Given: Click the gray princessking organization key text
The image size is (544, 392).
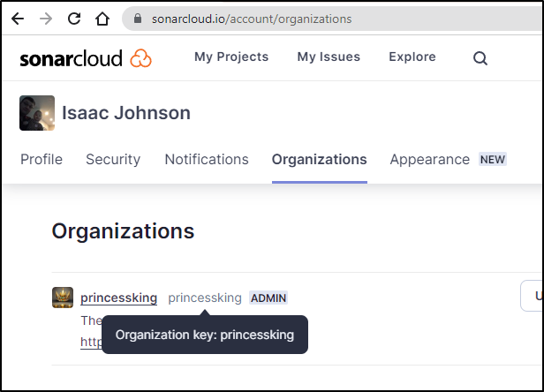Looking at the screenshot, I should 205,298.
